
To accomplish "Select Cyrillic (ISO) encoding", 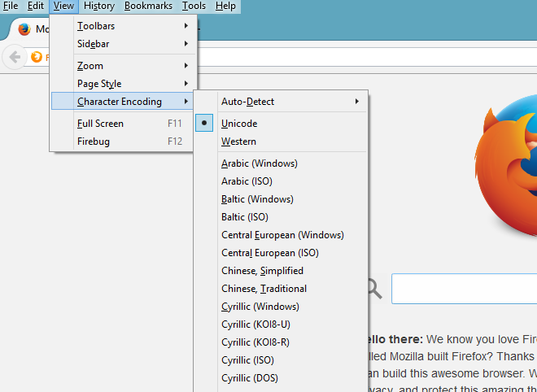I will coord(281,359).
